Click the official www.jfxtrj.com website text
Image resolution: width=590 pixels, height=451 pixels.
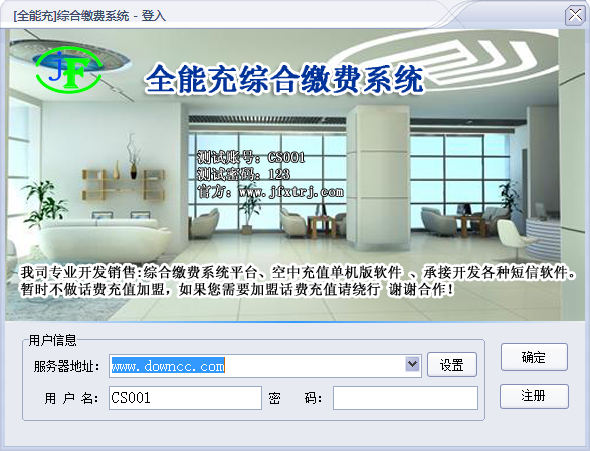pyautogui.click(x=270, y=192)
